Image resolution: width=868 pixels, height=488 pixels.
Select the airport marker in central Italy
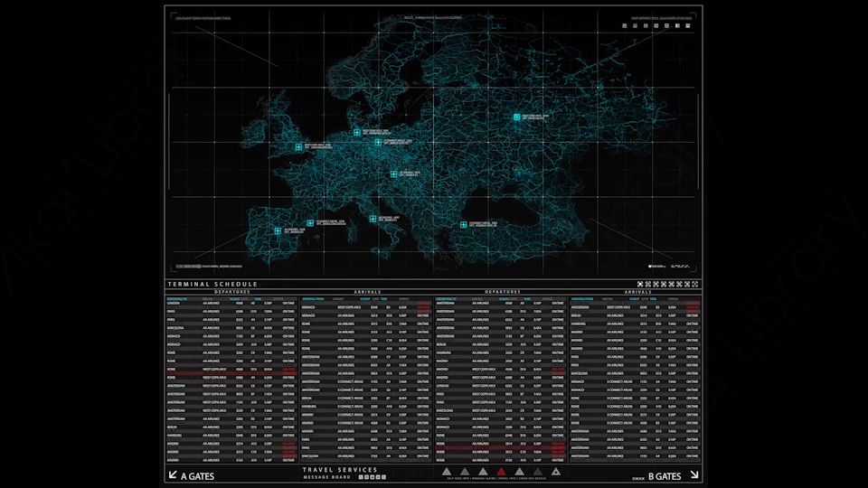pos(373,219)
